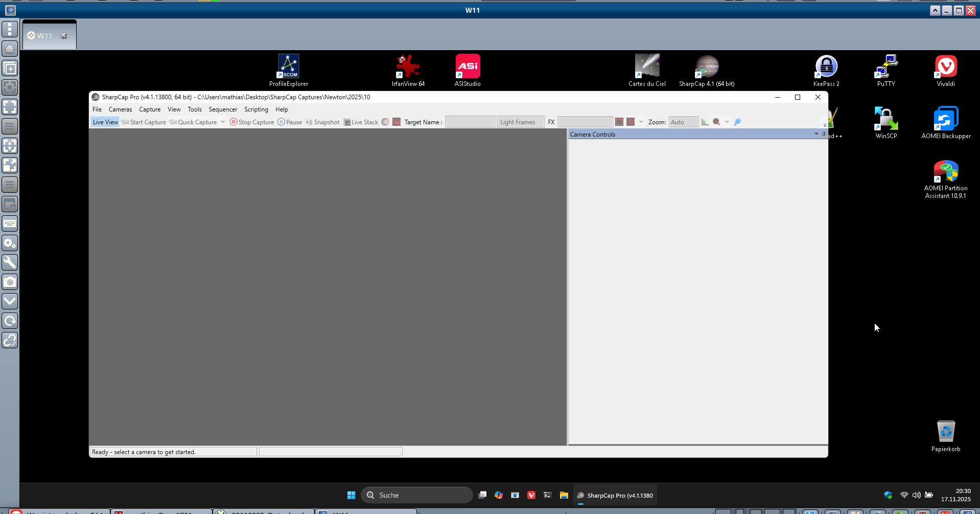980x514 pixels.
Task: Click the red crossed icon beside FX box
Action: [x=631, y=122]
